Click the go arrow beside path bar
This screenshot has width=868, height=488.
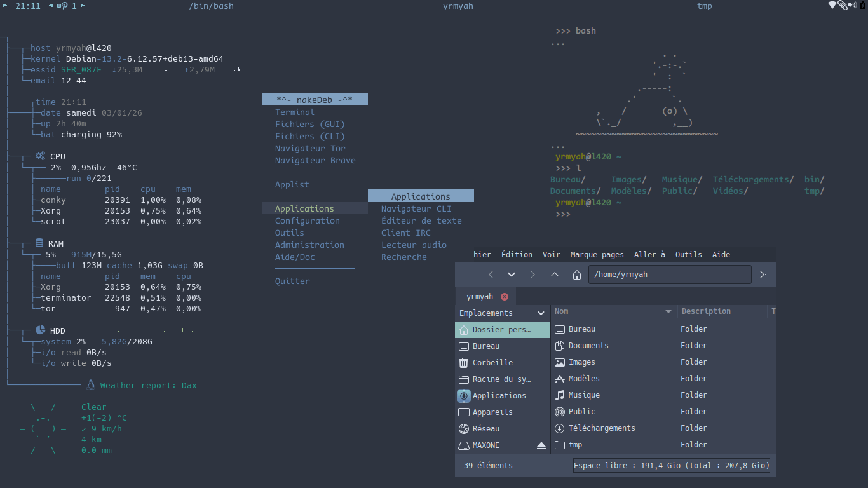(763, 274)
